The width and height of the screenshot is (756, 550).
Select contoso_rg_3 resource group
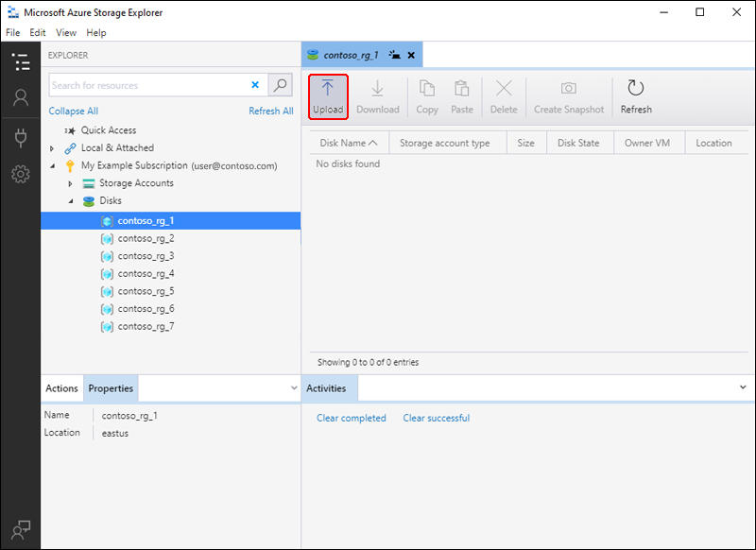tap(146, 256)
